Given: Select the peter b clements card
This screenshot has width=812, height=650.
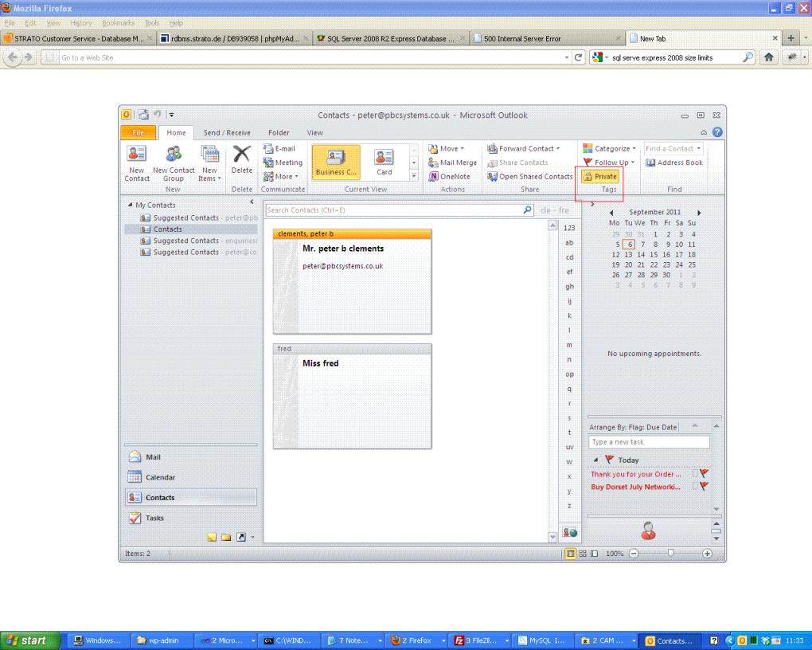Looking at the screenshot, I should (352, 281).
